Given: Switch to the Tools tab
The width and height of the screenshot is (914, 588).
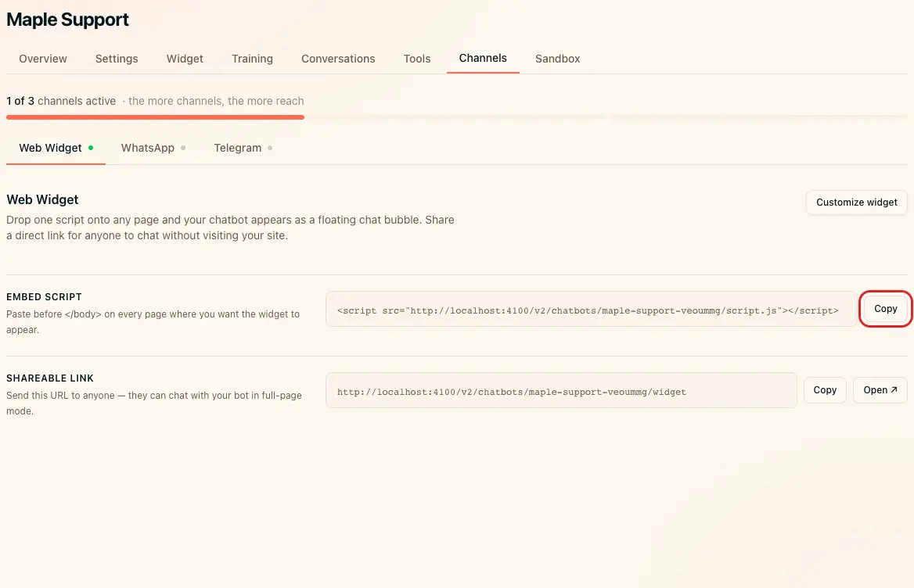Looking at the screenshot, I should tap(417, 59).
